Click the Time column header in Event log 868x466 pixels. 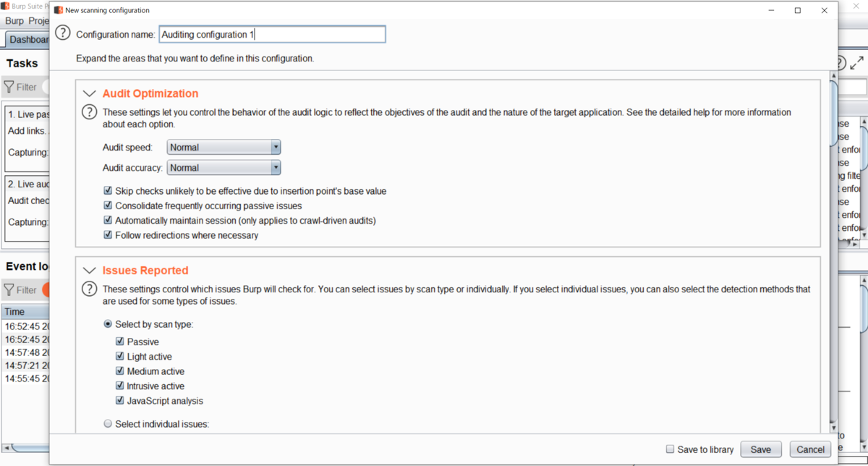[x=26, y=312]
